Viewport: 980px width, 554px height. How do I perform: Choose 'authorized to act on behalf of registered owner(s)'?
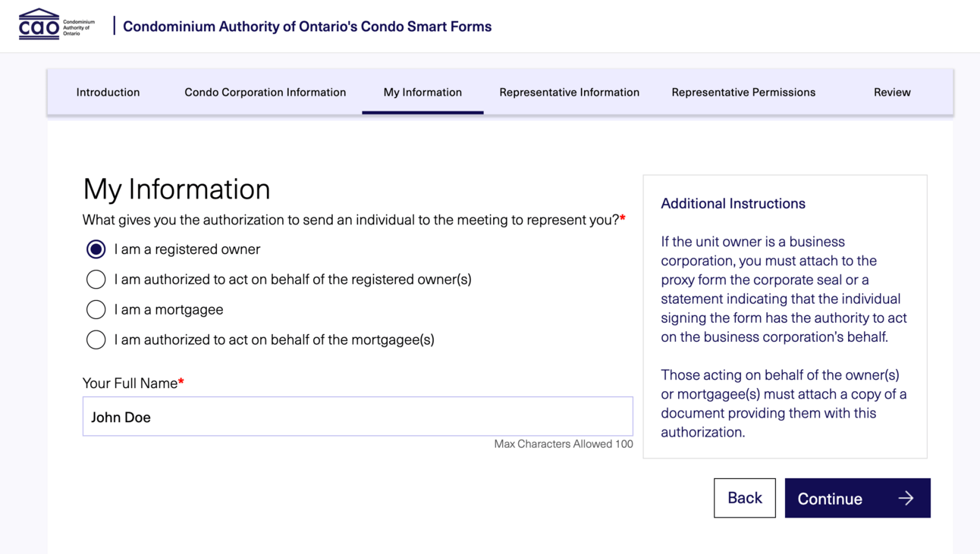coord(96,280)
